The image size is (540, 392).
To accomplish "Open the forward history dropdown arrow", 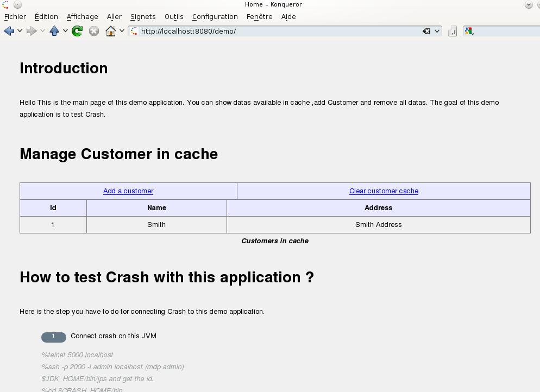I will coord(42,31).
